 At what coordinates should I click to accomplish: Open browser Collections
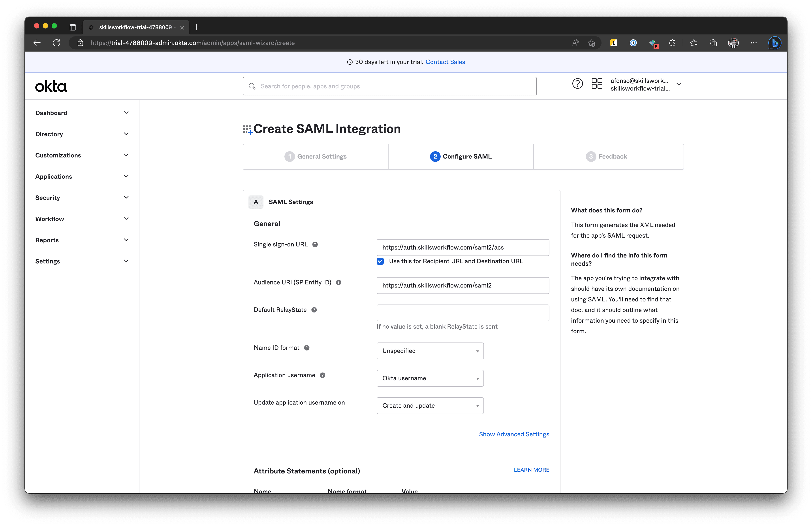(713, 43)
